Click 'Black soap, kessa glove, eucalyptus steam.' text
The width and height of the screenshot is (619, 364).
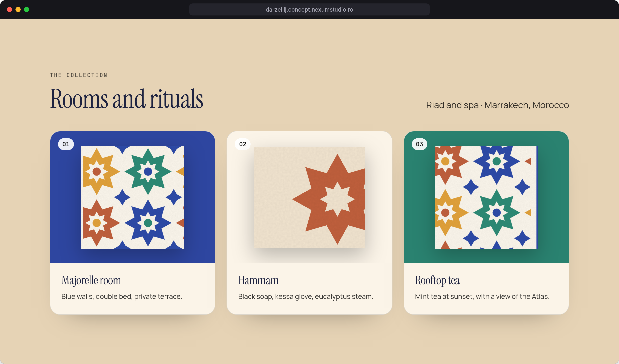pyautogui.click(x=306, y=297)
